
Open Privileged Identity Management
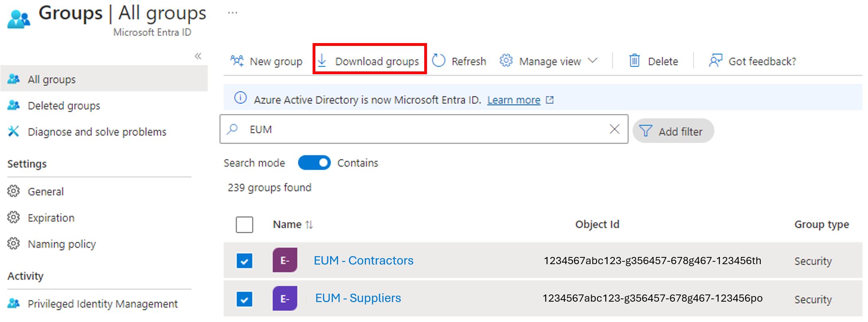coord(102,304)
